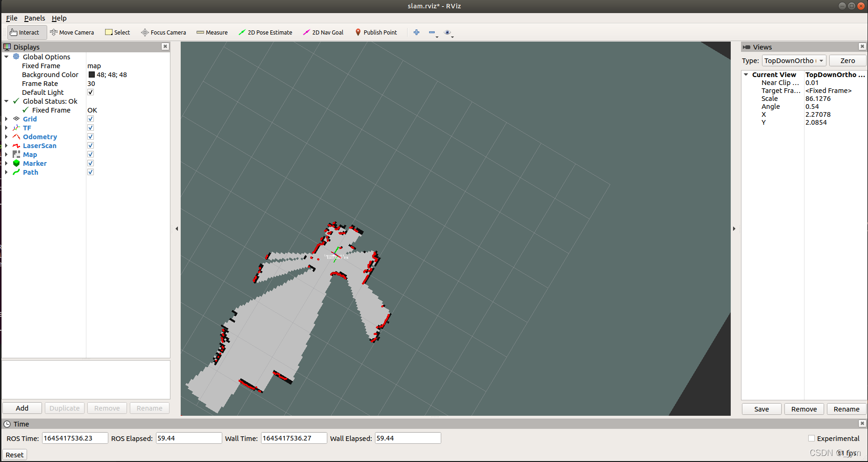Choose the Select tool in toolbar
The width and height of the screenshot is (868, 462).
click(x=118, y=32)
